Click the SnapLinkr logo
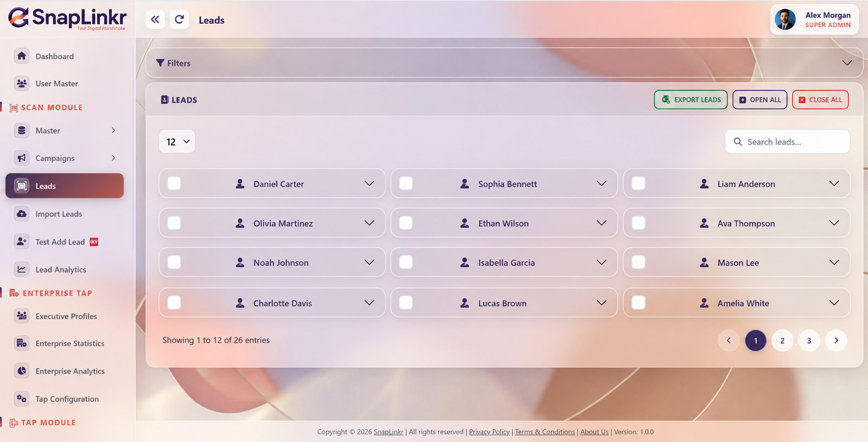Viewport: 868px width, 442px height. pyautogui.click(x=67, y=18)
